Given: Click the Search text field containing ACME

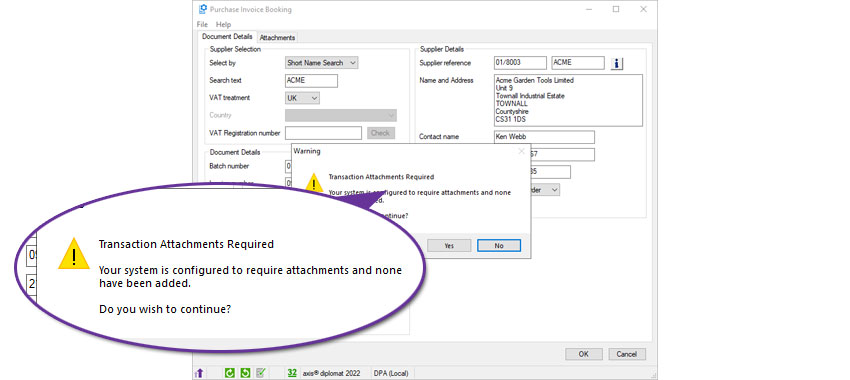Looking at the screenshot, I should pyautogui.click(x=311, y=80).
